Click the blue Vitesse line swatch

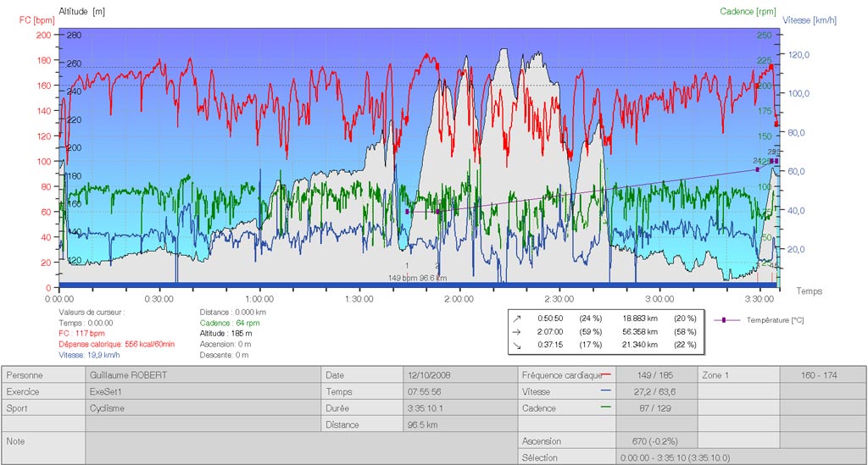[607, 391]
